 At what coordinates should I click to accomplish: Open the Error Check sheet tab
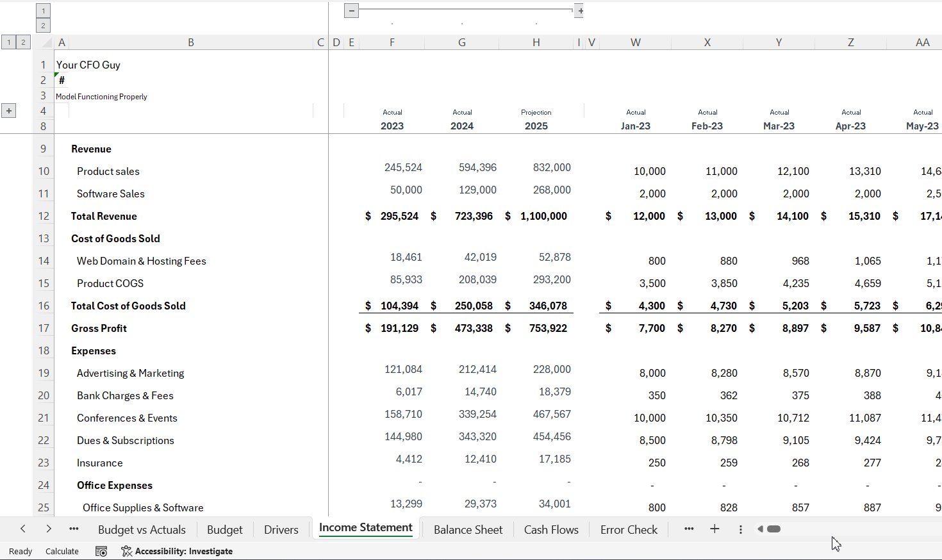click(629, 530)
